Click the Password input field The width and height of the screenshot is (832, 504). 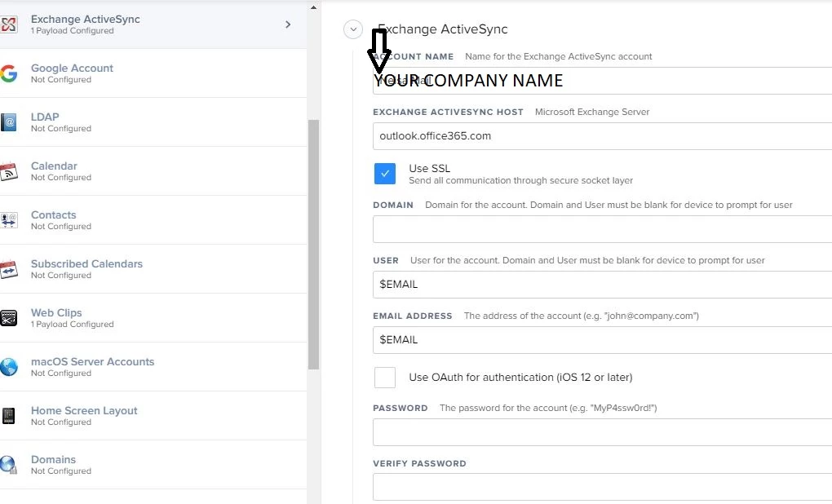coord(602,432)
